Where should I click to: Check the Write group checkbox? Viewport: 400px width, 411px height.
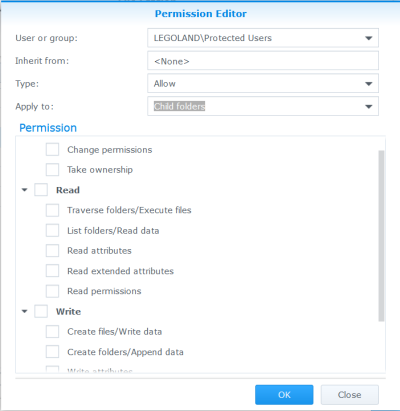41,311
